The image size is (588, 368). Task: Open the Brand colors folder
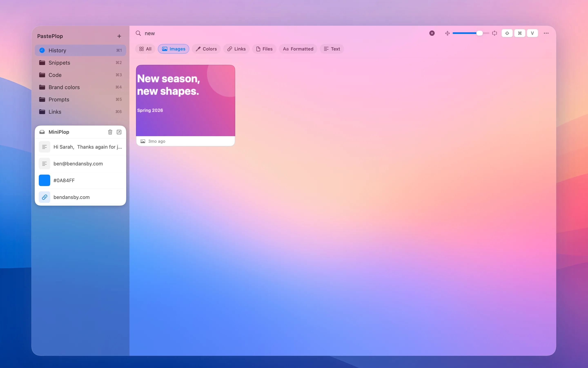pyautogui.click(x=80, y=87)
